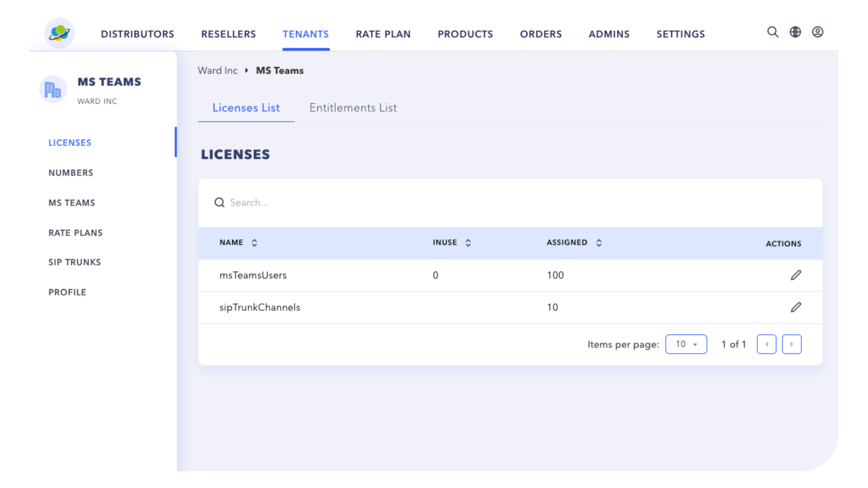
Task: Click the edit icon for sipTrunkChannels
Action: [x=796, y=307]
